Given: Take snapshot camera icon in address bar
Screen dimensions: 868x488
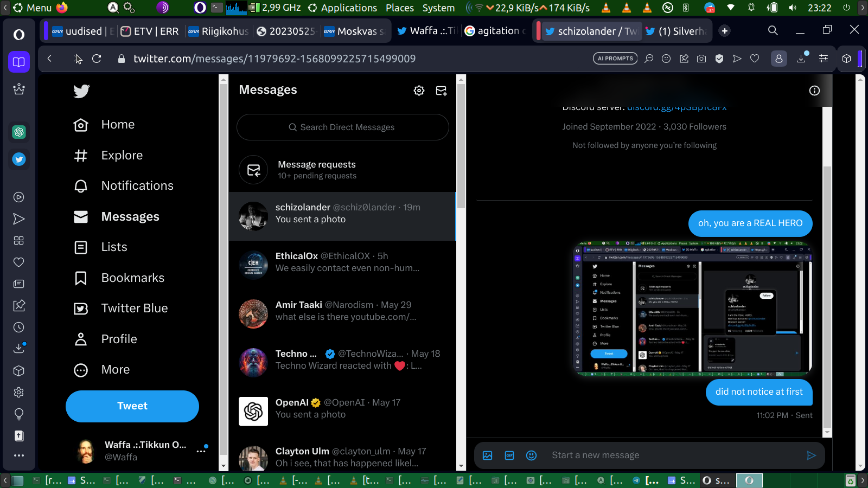Looking at the screenshot, I should pos(701,59).
